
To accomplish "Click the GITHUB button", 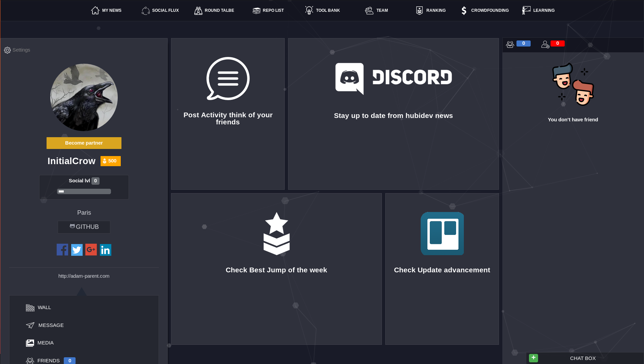I will tap(84, 227).
